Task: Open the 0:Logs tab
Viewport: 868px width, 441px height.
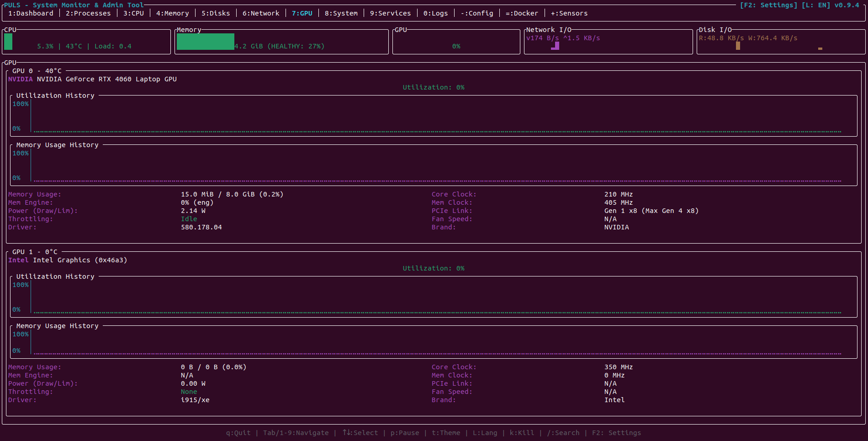Action: click(x=435, y=13)
